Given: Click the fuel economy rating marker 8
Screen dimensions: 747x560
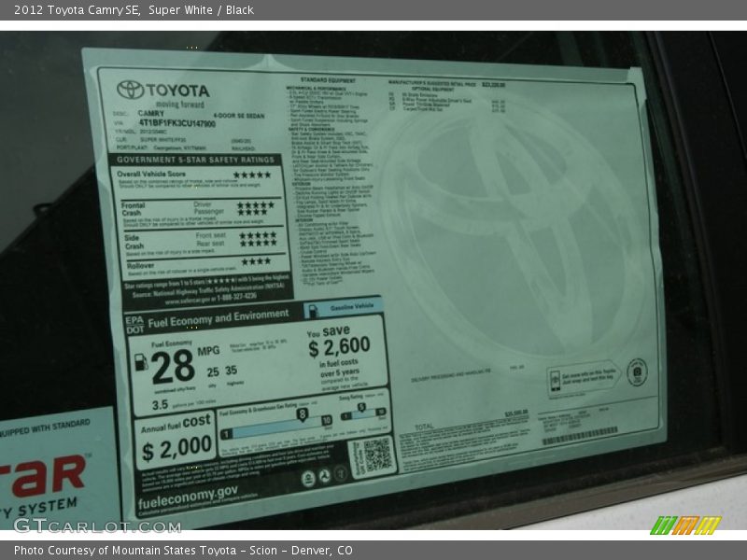Looking at the screenshot, I should click(x=302, y=414).
